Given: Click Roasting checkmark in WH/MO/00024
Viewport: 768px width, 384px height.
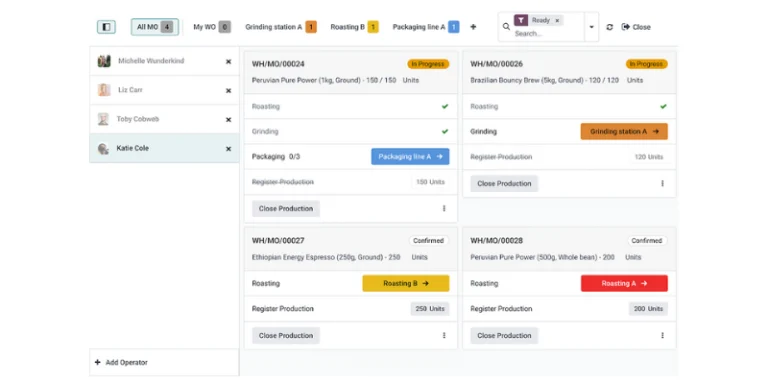Looking at the screenshot, I should pyautogui.click(x=445, y=106).
